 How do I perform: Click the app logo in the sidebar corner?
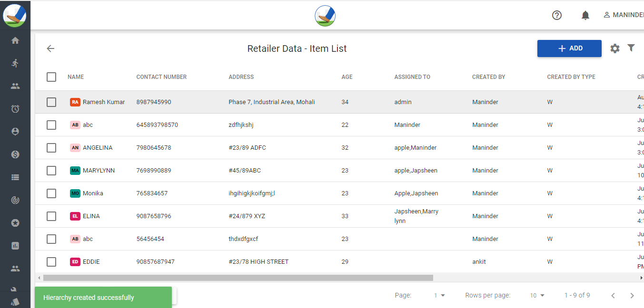[x=15, y=15]
